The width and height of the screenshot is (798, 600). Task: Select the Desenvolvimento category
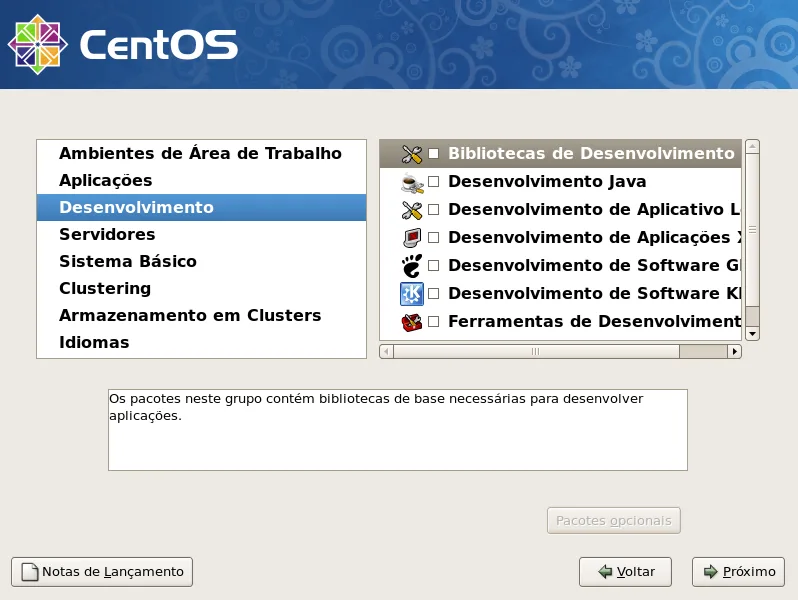click(x=201, y=207)
